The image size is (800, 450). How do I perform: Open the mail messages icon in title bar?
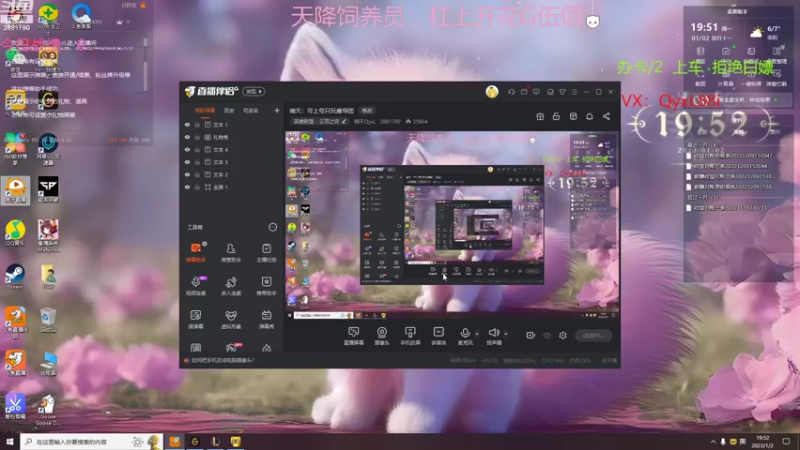tap(524, 92)
